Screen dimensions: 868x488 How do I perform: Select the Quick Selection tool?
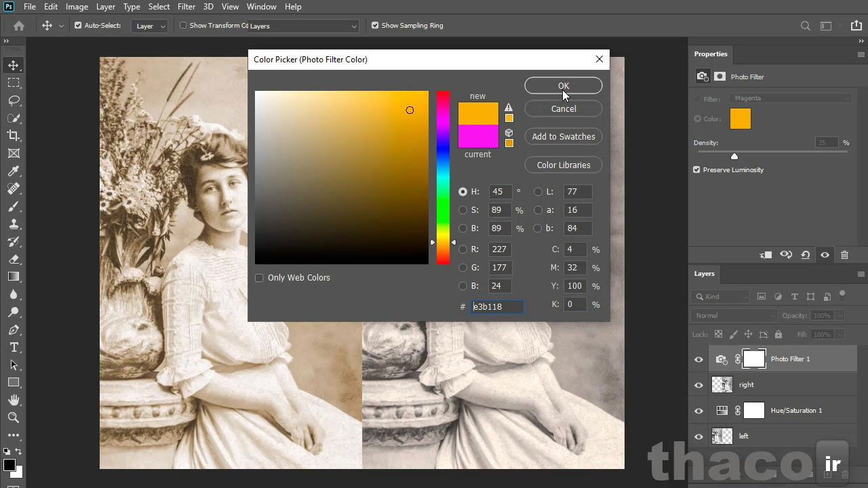[14, 118]
